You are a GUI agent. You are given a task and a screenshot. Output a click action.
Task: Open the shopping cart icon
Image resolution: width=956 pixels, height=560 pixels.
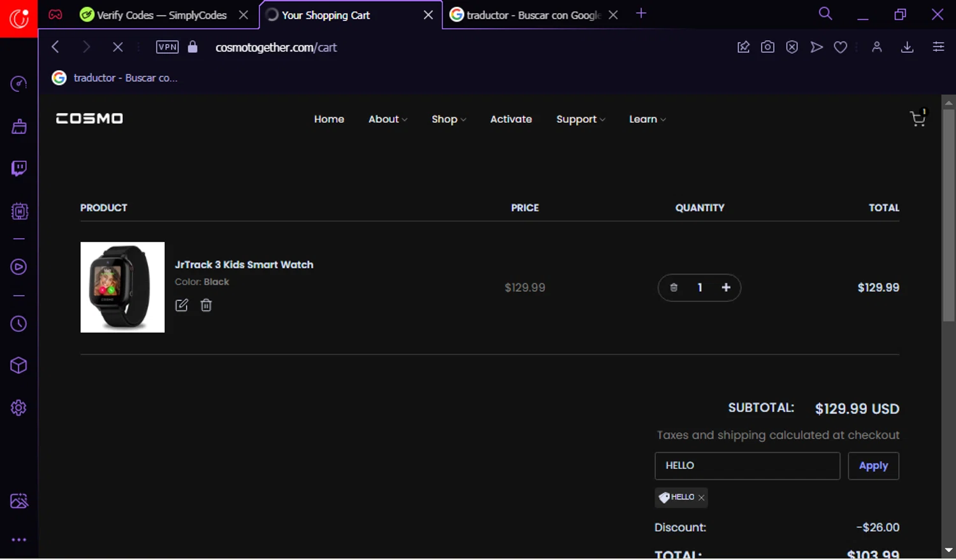tap(918, 118)
